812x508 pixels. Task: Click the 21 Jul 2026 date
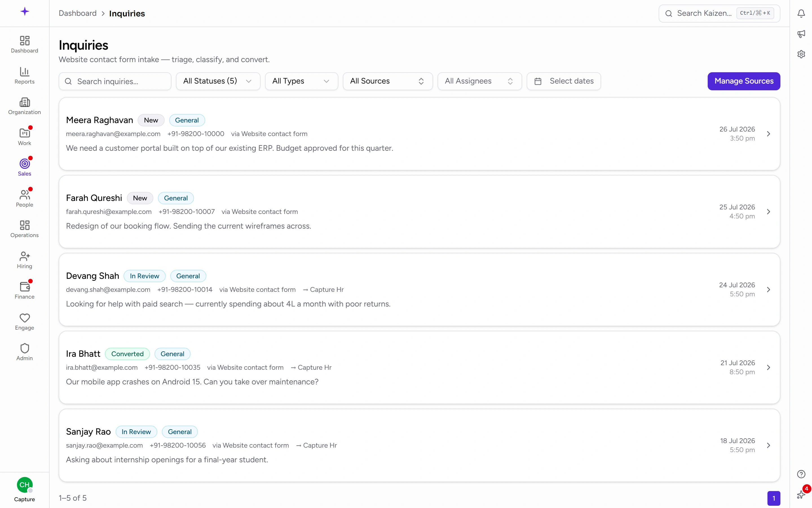tap(738, 363)
